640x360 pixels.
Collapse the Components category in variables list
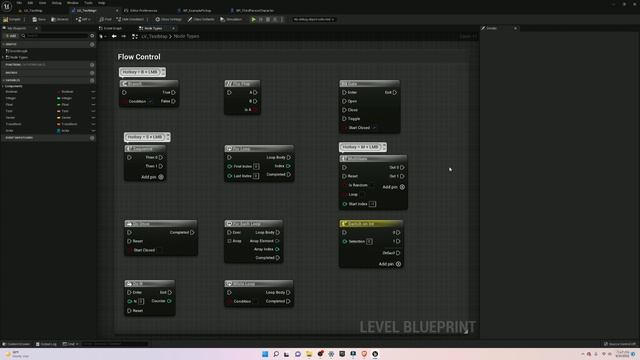click(3, 86)
